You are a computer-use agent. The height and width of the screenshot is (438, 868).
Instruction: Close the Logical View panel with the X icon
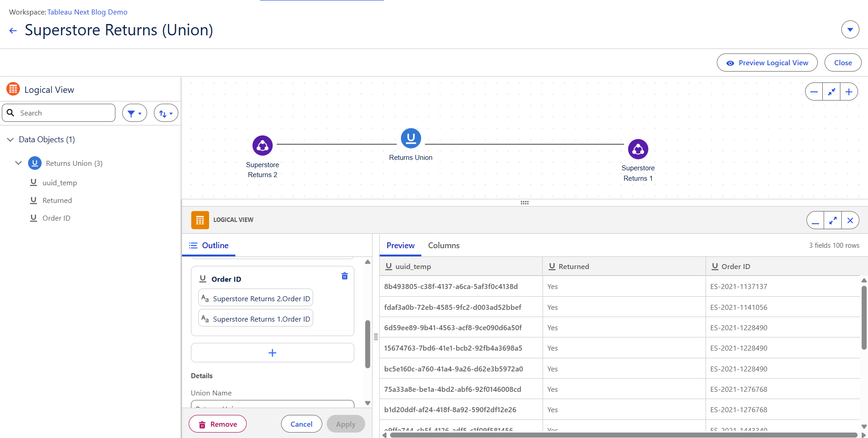click(x=850, y=221)
